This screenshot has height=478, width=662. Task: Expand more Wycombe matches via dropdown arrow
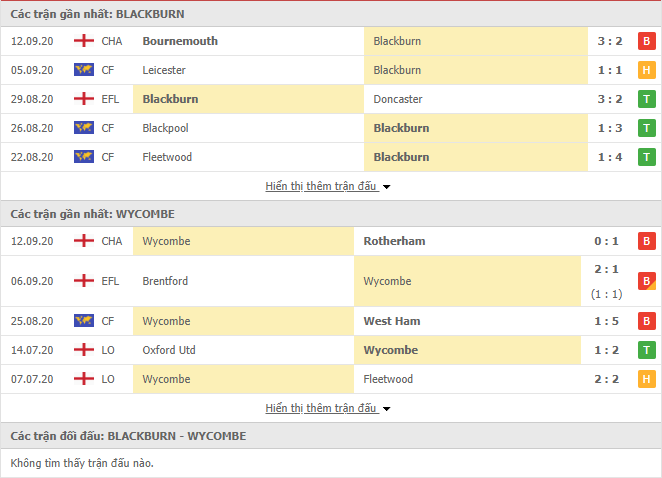(x=386, y=409)
